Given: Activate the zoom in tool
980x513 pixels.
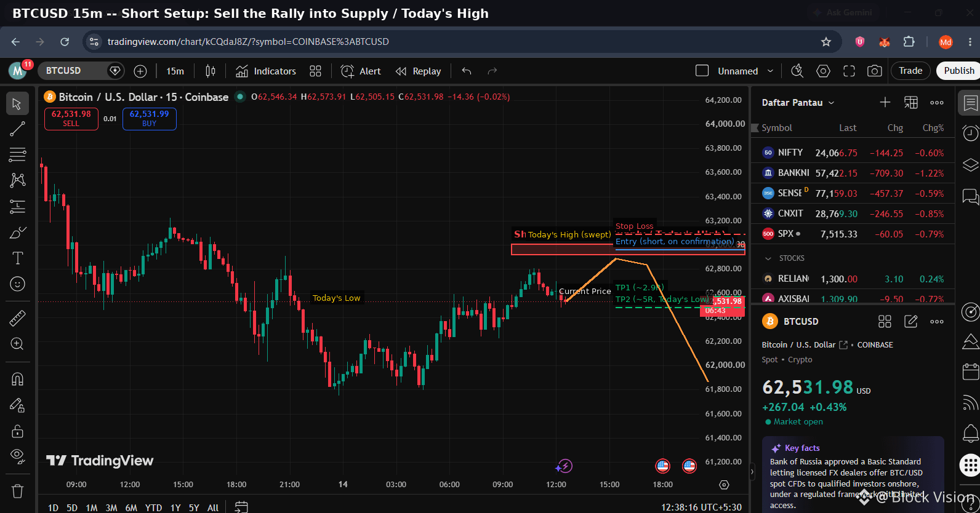Looking at the screenshot, I should pos(17,343).
